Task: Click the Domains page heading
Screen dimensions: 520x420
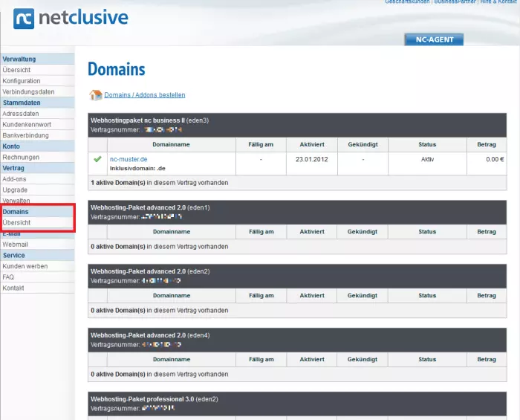Action: point(117,69)
